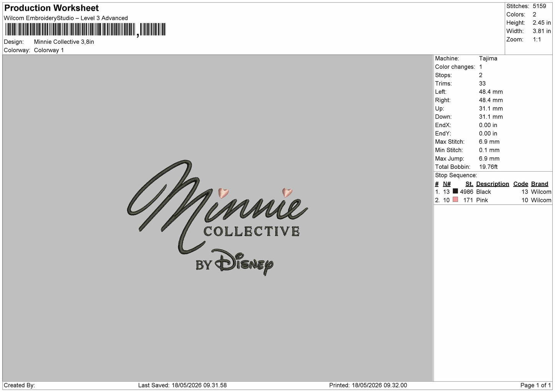This screenshot has width=555, height=392.
Task: Click the stitch count '4986'
Action: 467,192
